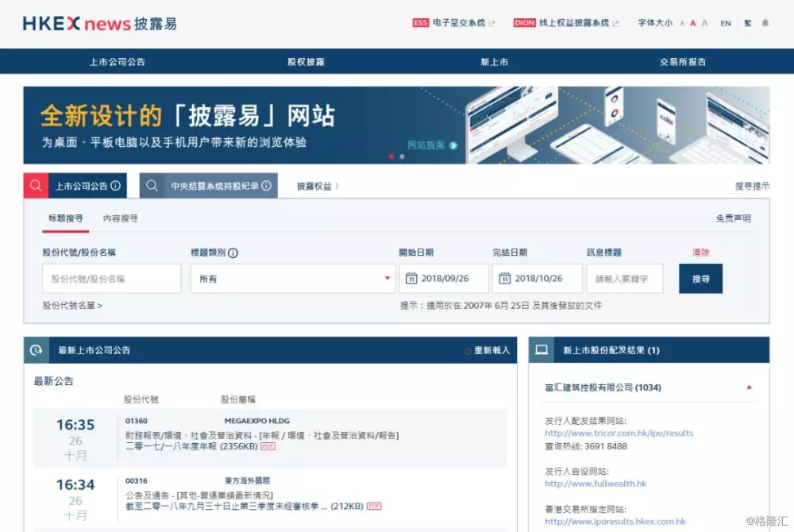The width and height of the screenshot is (794, 532).
Task: Open the 開始日期 calendar picker icon
Action: 412,279
